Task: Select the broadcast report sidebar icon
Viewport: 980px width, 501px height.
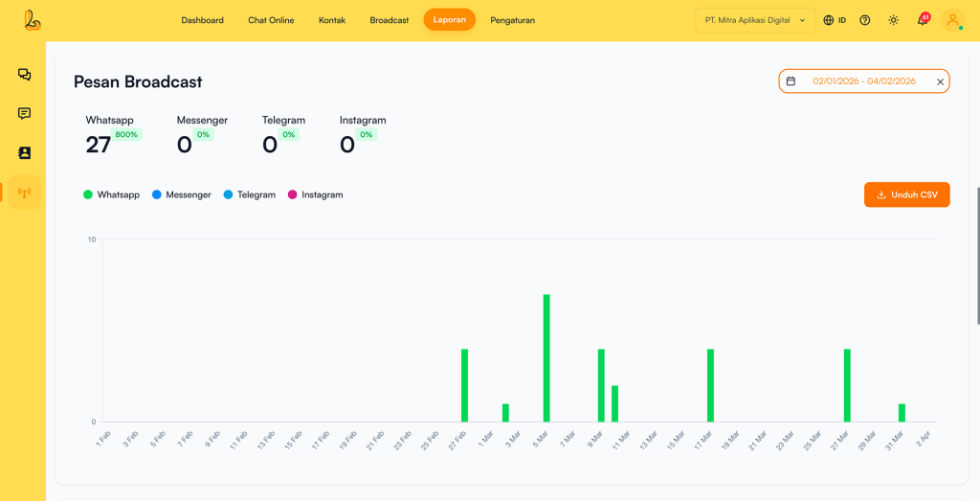Action: 24,193
